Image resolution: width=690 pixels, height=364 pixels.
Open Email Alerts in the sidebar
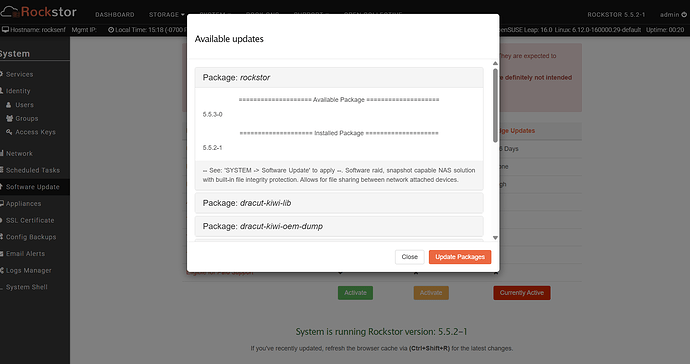(x=25, y=254)
